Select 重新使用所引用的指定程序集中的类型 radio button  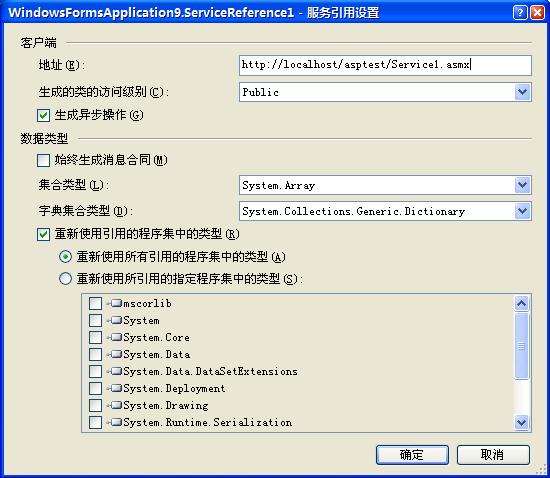point(65,279)
